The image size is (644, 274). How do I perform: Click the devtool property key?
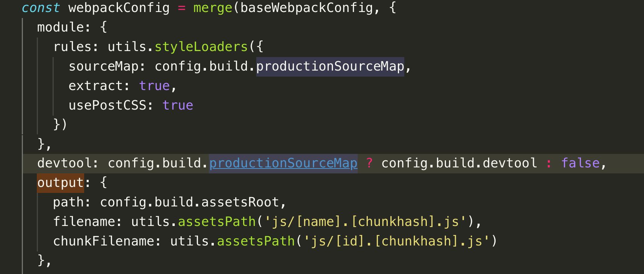64,163
